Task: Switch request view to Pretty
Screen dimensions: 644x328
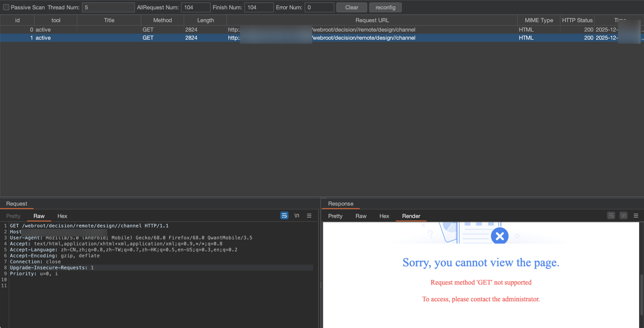Action: (x=13, y=216)
